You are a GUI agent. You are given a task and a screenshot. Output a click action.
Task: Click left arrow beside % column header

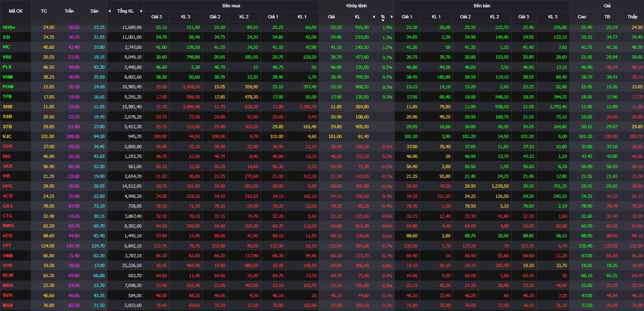pyautogui.click(x=374, y=17)
